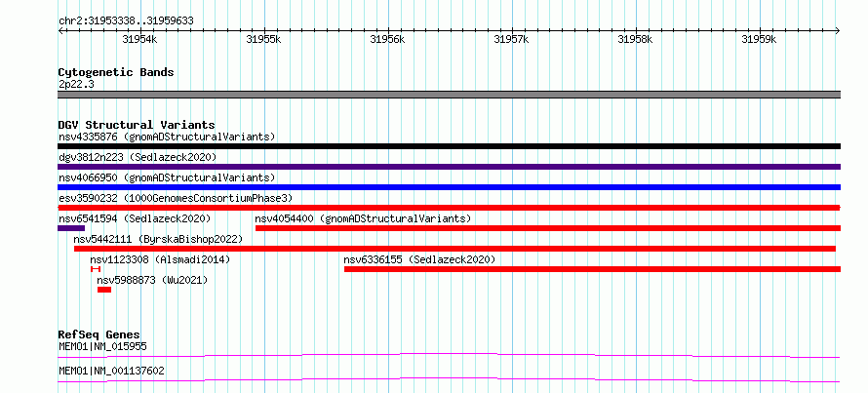This screenshot has height=393, width=868.
Task: Select the tiny nsv1123308 variant marker
Action: (96, 269)
